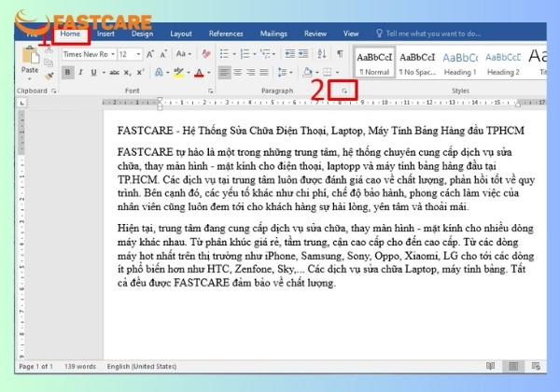Image resolution: width=560 pixels, height=392 pixels.
Task: Switch to Print Layout view in status bar
Action: pos(513,366)
